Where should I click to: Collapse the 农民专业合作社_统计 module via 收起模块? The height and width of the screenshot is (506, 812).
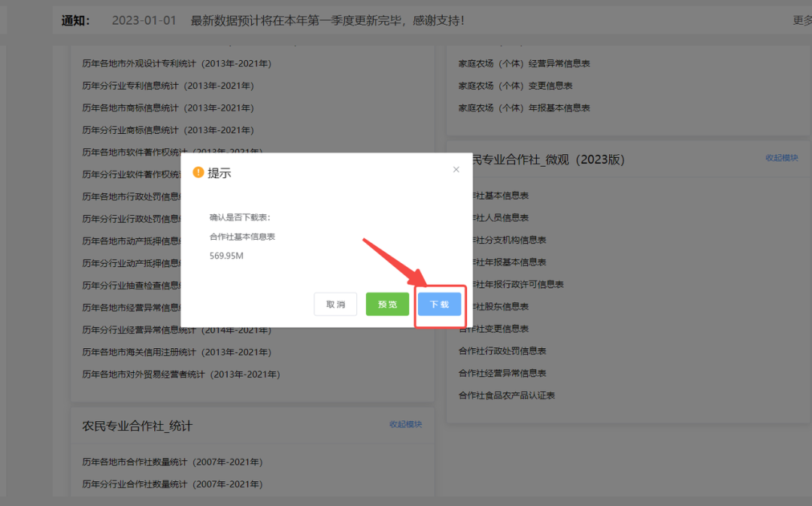click(404, 424)
